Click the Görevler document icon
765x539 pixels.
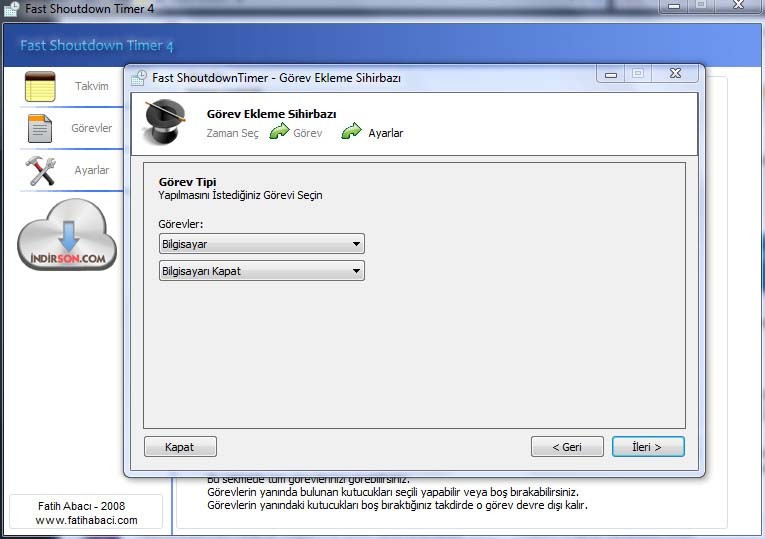40,128
